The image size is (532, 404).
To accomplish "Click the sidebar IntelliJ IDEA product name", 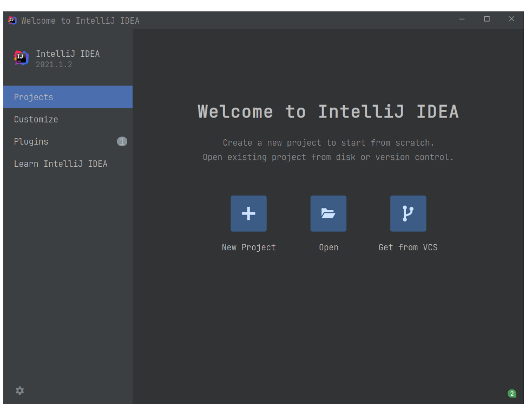I will click(x=68, y=54).
